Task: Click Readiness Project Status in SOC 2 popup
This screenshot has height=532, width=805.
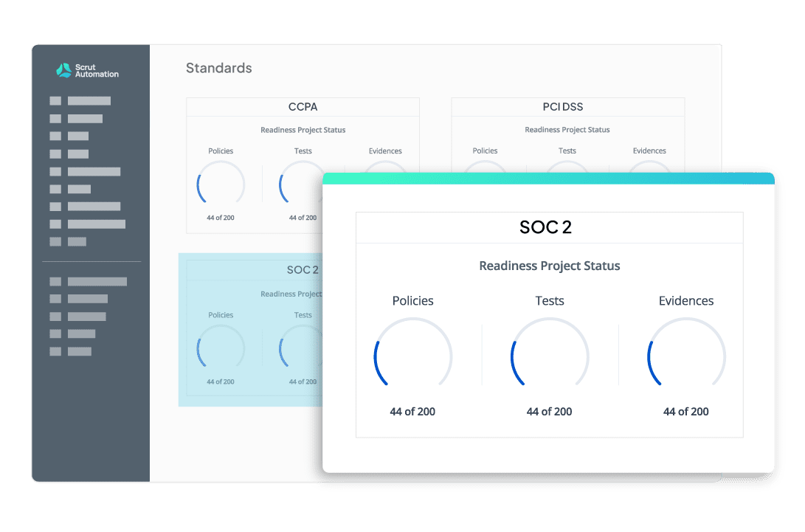Action: (x=549, y=266)
